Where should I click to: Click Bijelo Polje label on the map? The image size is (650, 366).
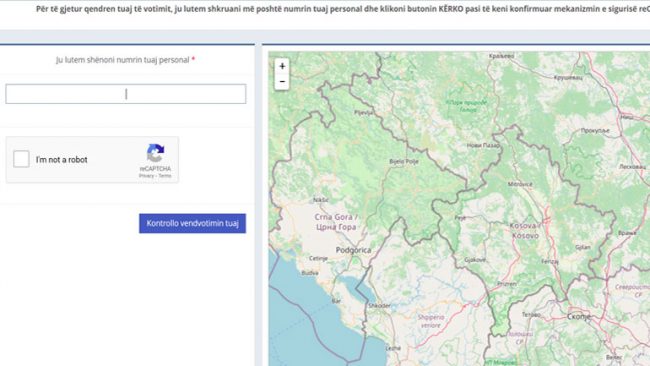[x=404, y=162]
